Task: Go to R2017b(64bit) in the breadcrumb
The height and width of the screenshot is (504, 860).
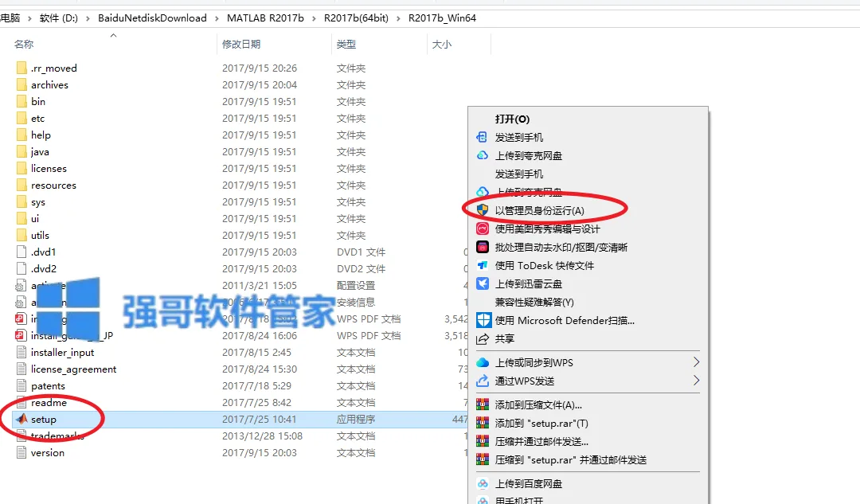Action: pos(356,18)
